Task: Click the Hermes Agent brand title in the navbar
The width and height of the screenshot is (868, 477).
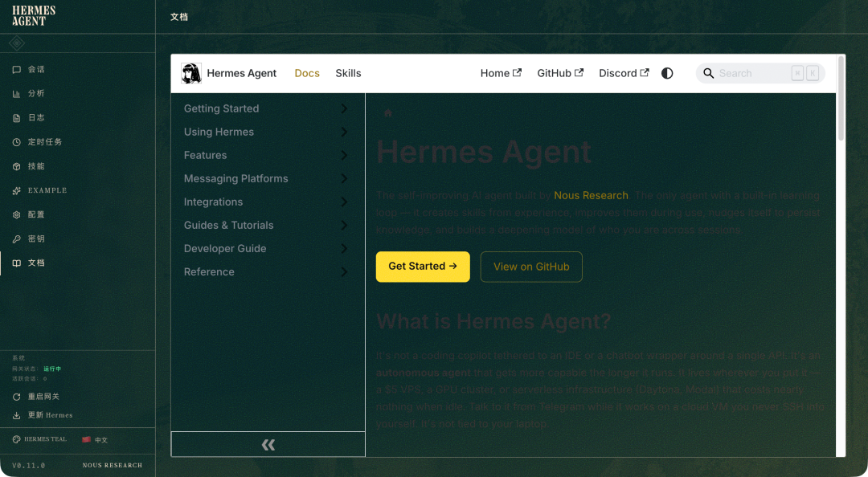Action: coord(241,73)
